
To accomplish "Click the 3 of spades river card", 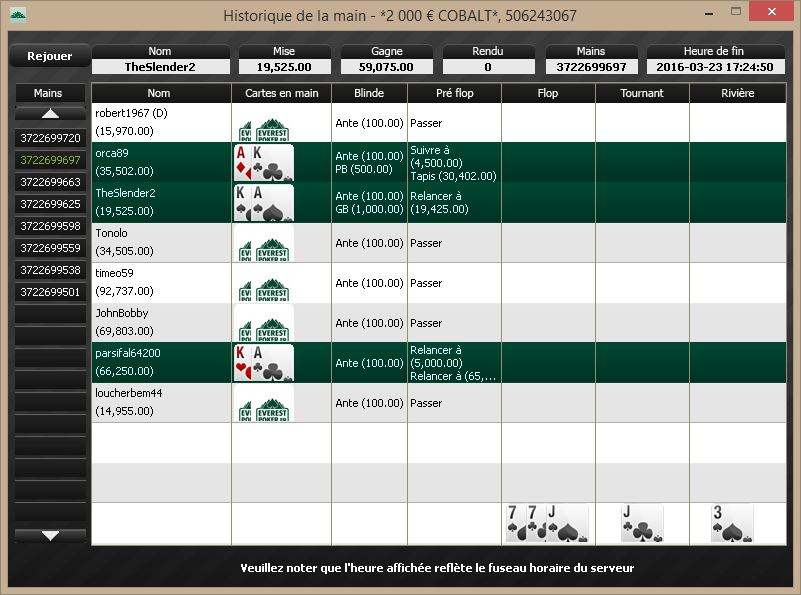I will coord(732,523).
